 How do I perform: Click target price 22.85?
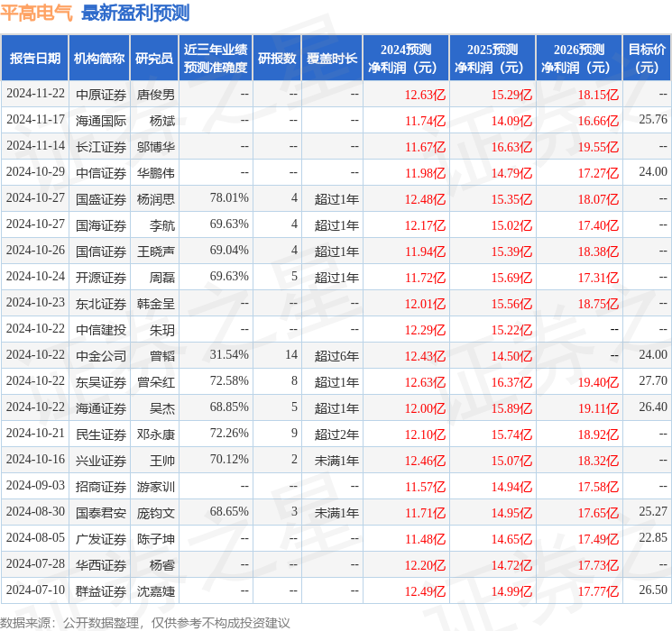pyautogui.click(x=653, y=537)
